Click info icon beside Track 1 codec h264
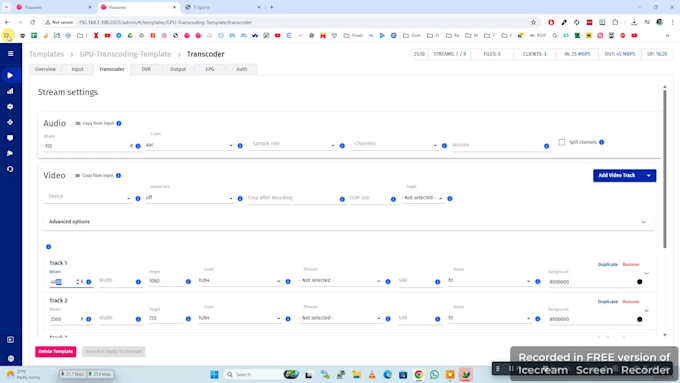Screen dimensions: 680x383 288,282
